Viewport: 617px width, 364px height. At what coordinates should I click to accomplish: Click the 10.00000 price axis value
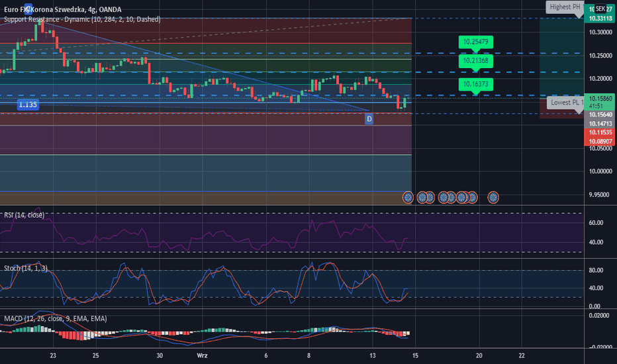pos(600,171)
